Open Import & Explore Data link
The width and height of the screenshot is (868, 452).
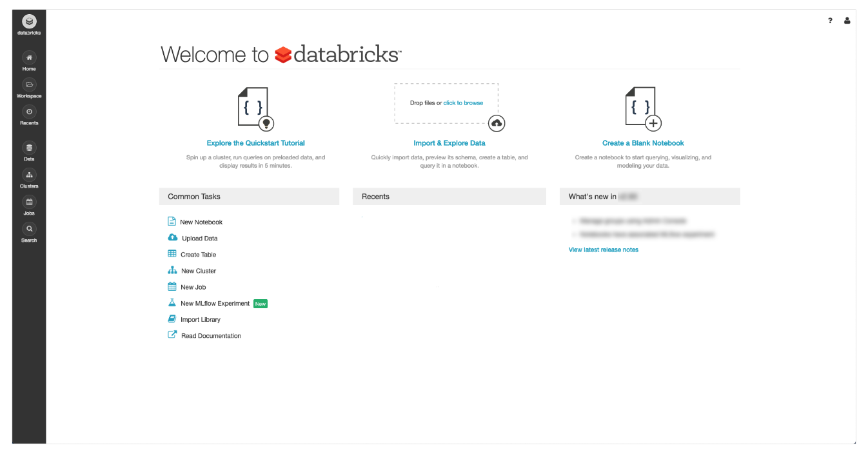click(449, 143)
